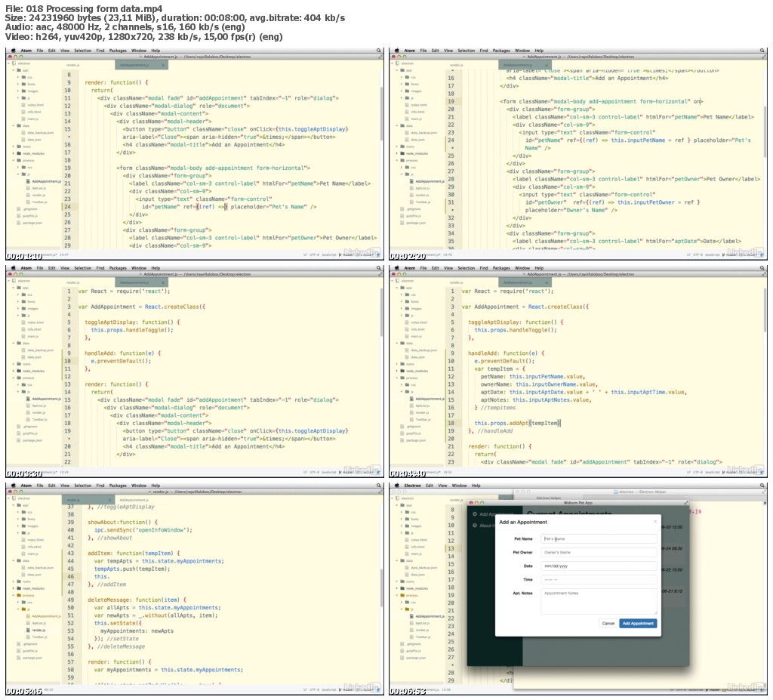Click the app folder icon in 00:01:10 frame
This screenshot has height=700, width=773.
click(x=19, y=70)
